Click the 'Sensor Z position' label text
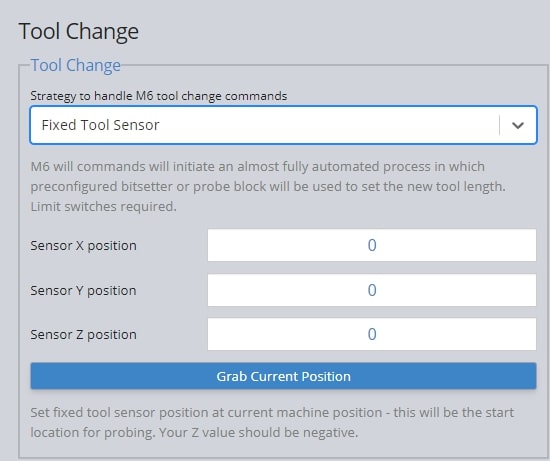550x461 pixels. 83,335
